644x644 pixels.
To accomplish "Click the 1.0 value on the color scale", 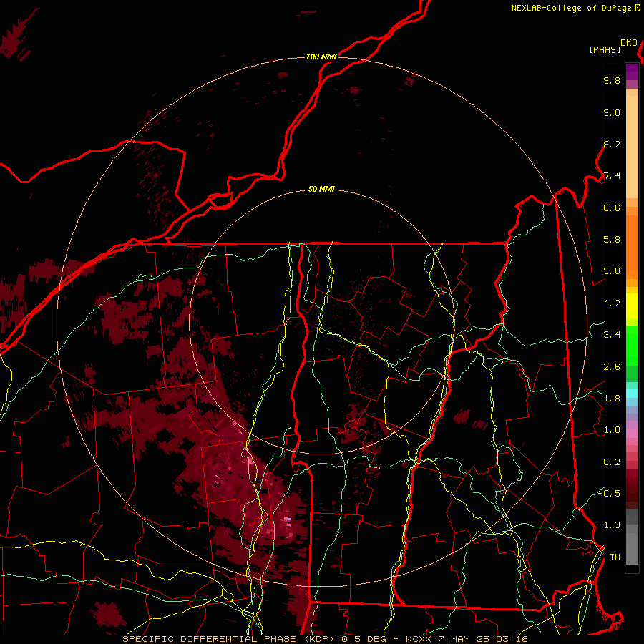I will click(612, 430).
